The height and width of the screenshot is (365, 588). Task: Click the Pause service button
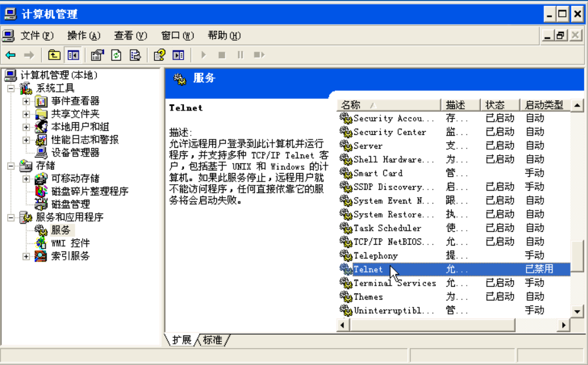coord(240,55)
